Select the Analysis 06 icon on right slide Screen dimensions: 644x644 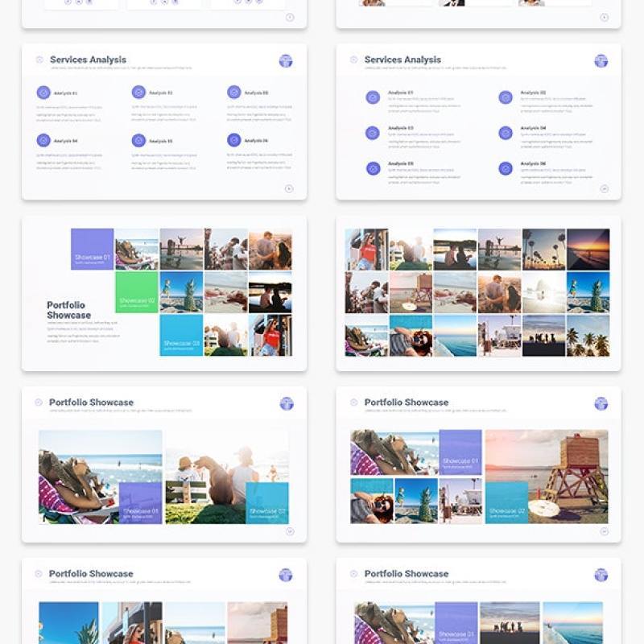pyautogui.click(x=505, y=169)
